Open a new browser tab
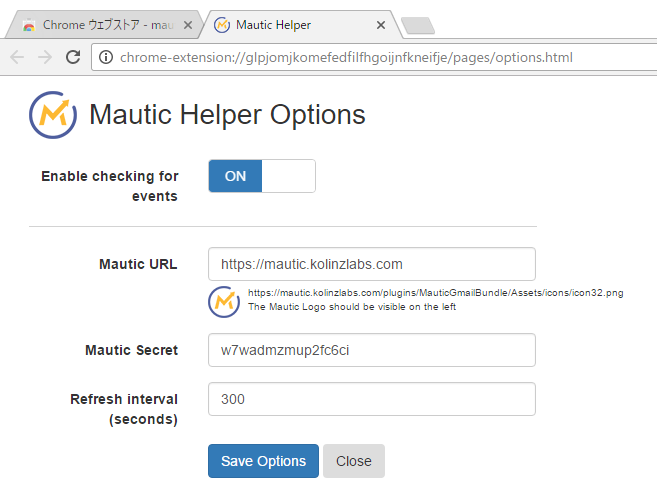The width and height of the screenshot is (657, 496). tap(416, 25)
